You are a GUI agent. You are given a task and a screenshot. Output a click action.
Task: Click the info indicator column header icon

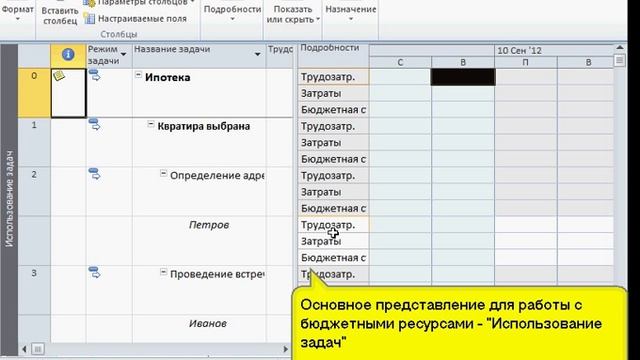(68, 55)
